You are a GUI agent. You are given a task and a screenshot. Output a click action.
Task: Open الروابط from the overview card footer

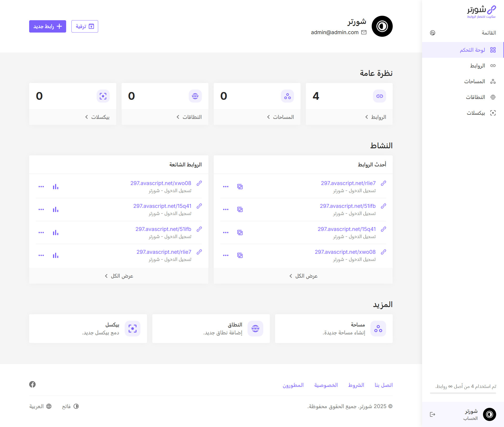pyautogui.click(x=376, y=117)
